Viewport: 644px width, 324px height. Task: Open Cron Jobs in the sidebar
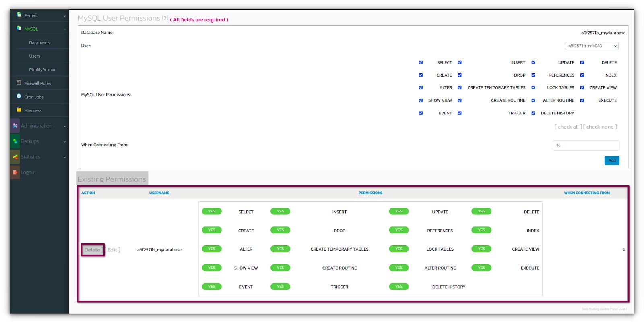click(x=34, y=97)
